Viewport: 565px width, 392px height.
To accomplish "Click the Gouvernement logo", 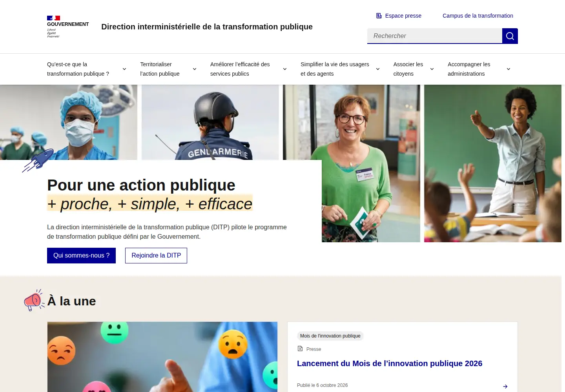I will click(x=68, y=27).
